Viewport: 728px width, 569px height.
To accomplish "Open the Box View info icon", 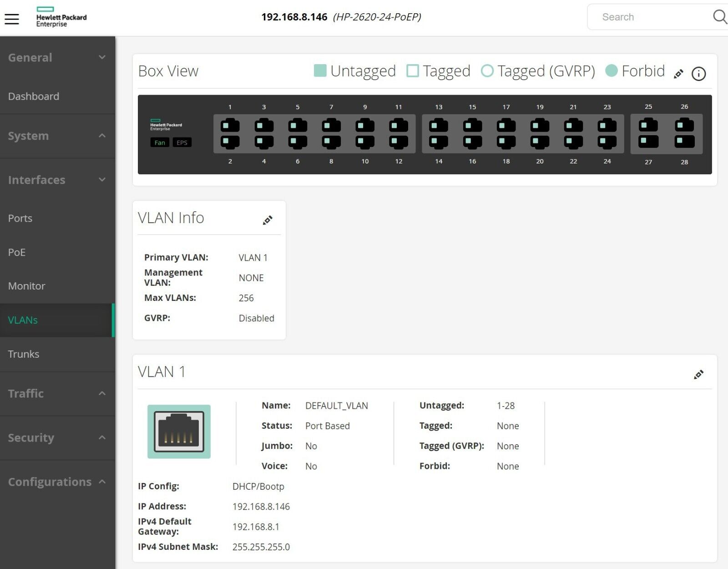I will coord(698,74).
